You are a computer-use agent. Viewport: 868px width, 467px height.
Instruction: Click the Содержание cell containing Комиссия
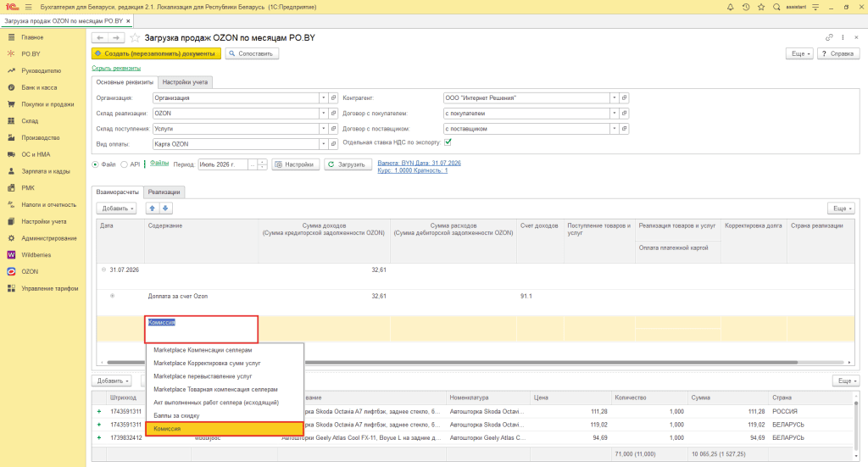point(202,329)
